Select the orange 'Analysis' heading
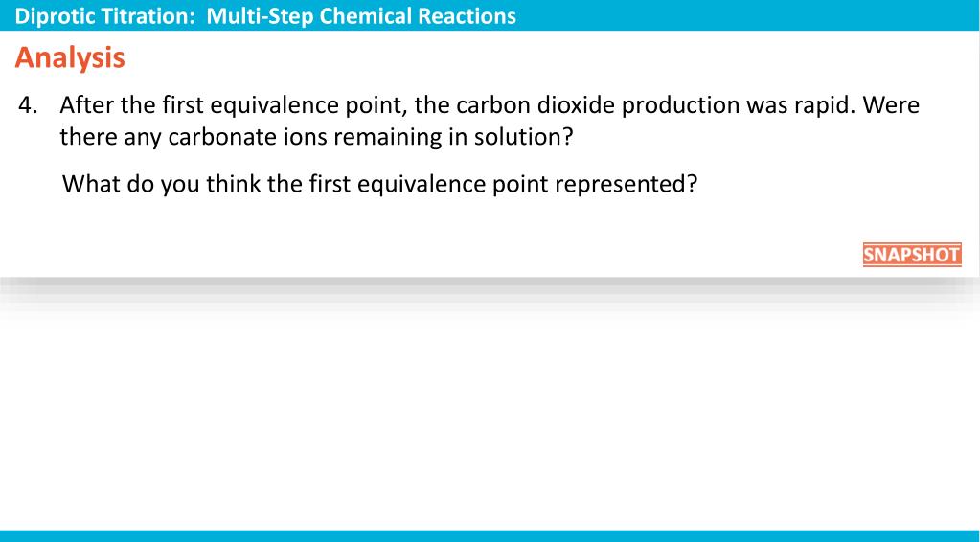The image size is (980, 542). [x=70, y=58]
